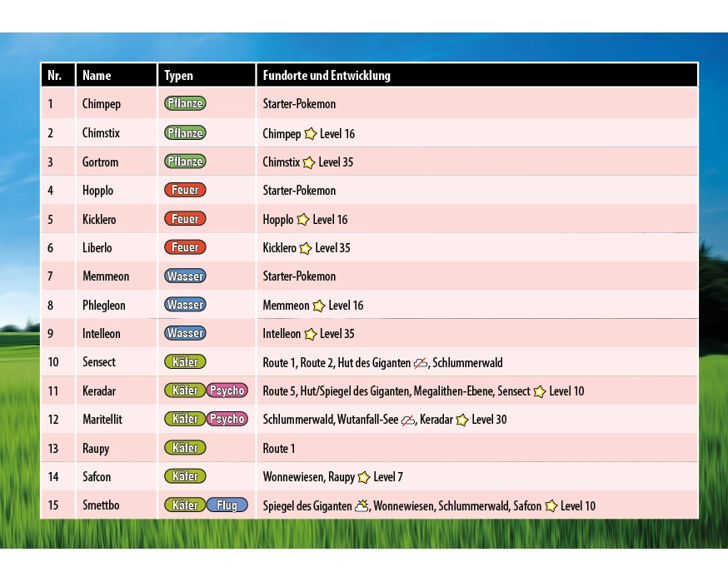Select the Phlegleon name cell
The width and height of the screenshot is (728, 582).
pyautogui.click(x=104, y=306)
